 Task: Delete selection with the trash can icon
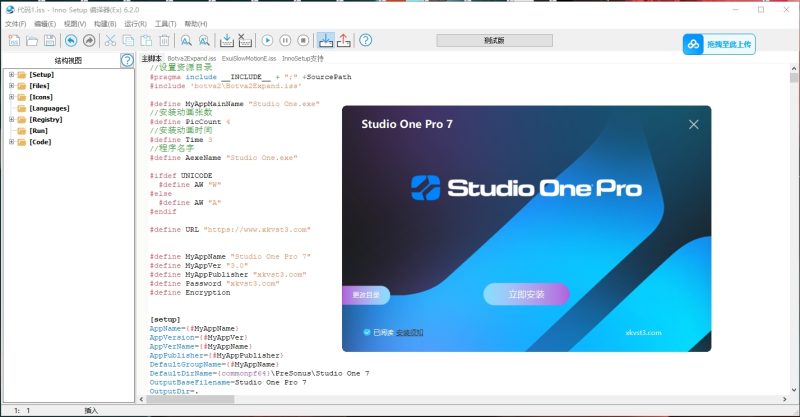164,40
